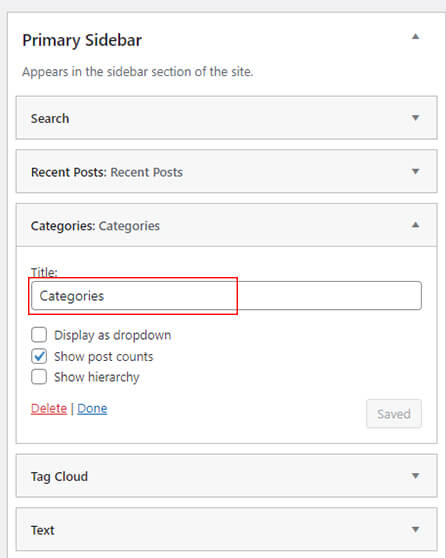Click the arrow icon on Recent Posts widget

pos(415,172)
